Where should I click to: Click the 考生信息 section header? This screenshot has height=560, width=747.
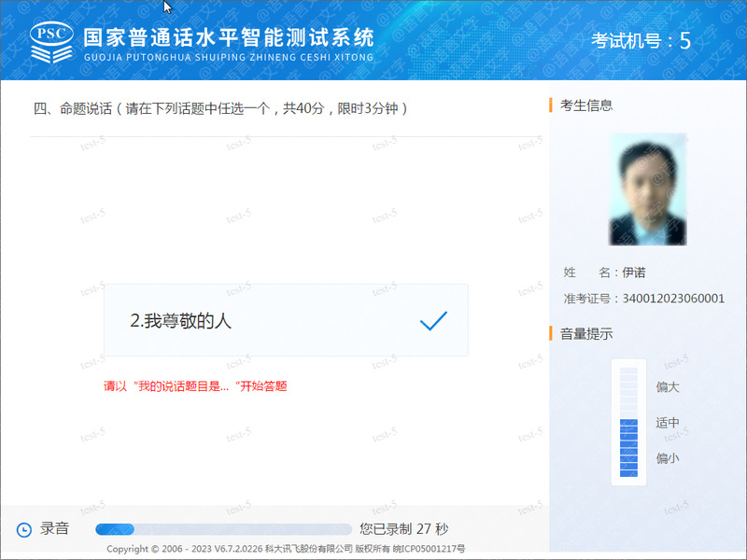pyautogui.click(x=586, y=105)
